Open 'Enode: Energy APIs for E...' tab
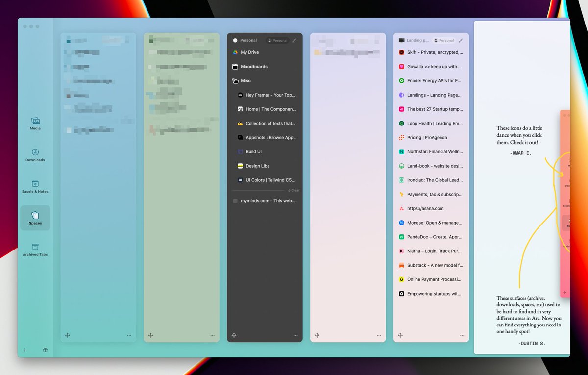Screen dimensions: 588x375 coord(431,81)
